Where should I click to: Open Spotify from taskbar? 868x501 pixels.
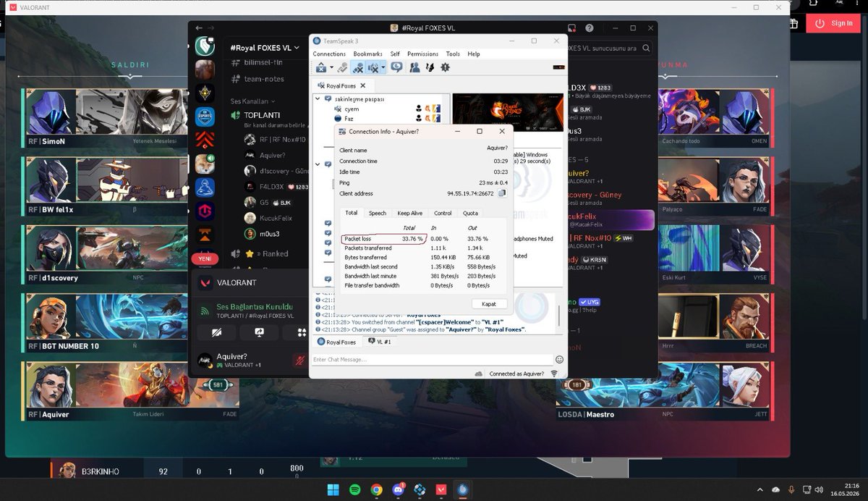click(x=355, y=489)
